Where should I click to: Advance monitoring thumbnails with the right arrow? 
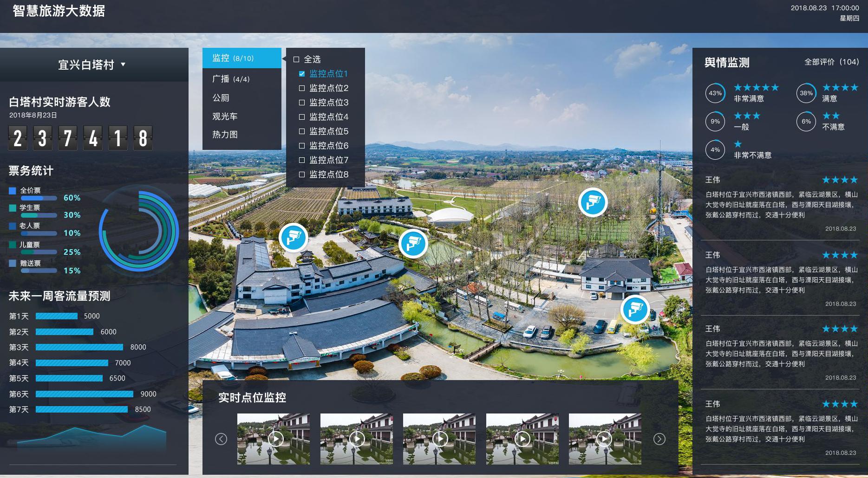(x=659, y=439)
